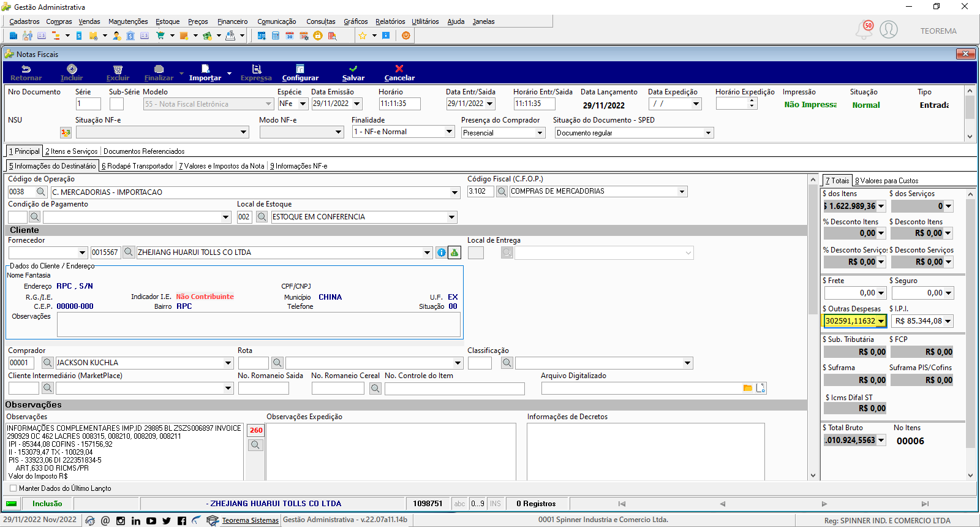Switch to 6 Rodapé Transportador tab
Screen dimensions: 980x527
(137, 166)
